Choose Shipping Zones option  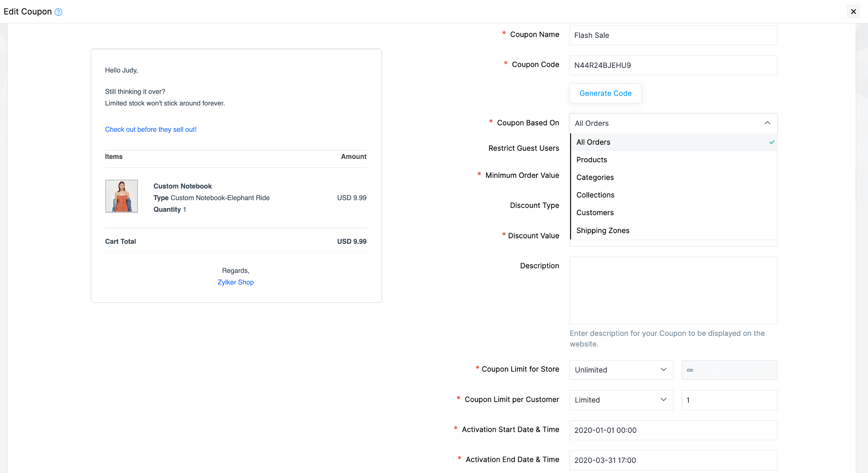click(x=603, y=231)
